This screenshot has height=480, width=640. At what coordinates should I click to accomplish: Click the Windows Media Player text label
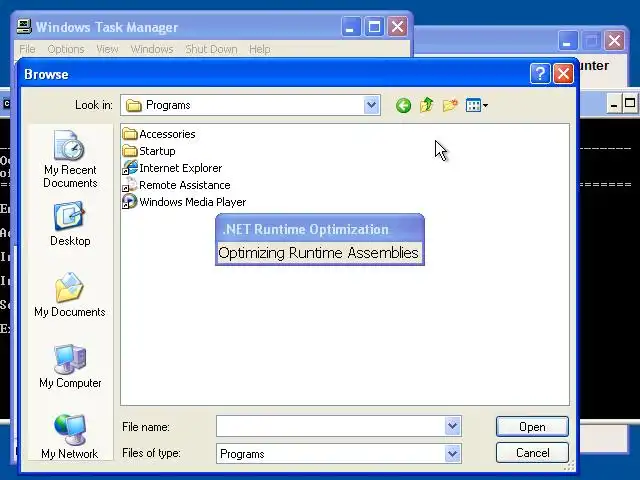193,202
